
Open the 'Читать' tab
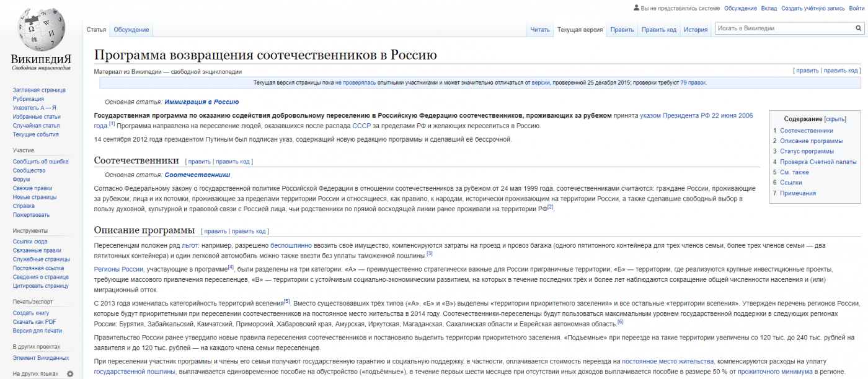pyautogui.click(x=540, y=29)
